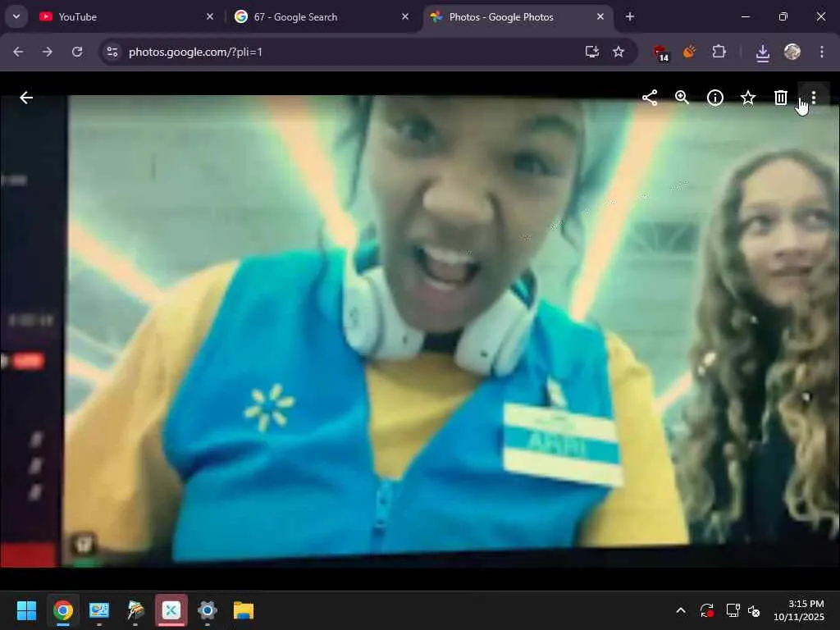Click the displayed photo image
The image size is (840, 630).
[420, 331]
